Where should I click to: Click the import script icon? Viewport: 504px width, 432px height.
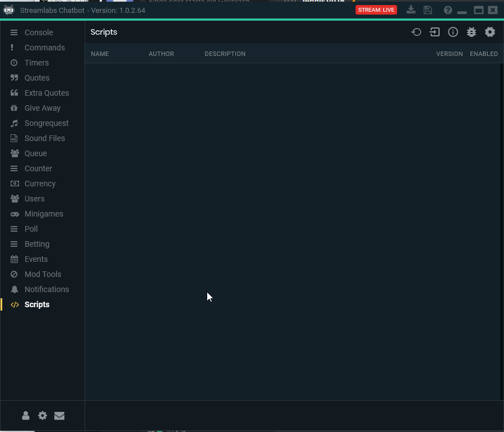click(435, 32)
